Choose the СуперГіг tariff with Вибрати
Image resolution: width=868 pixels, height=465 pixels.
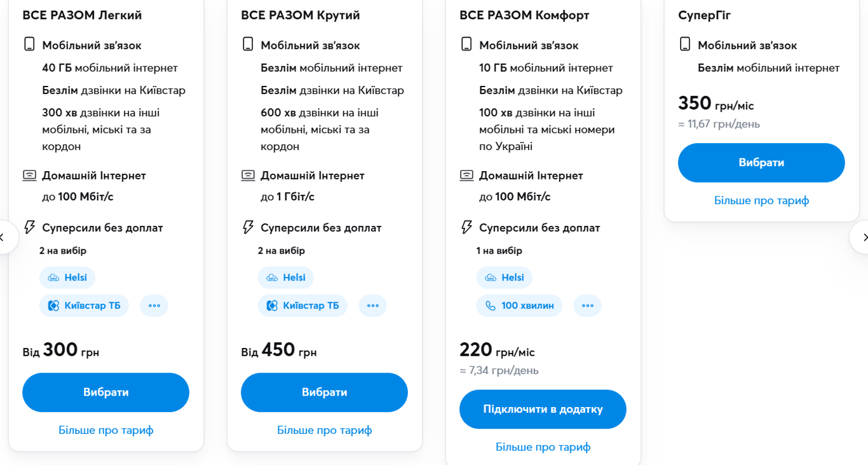point(761,163)
